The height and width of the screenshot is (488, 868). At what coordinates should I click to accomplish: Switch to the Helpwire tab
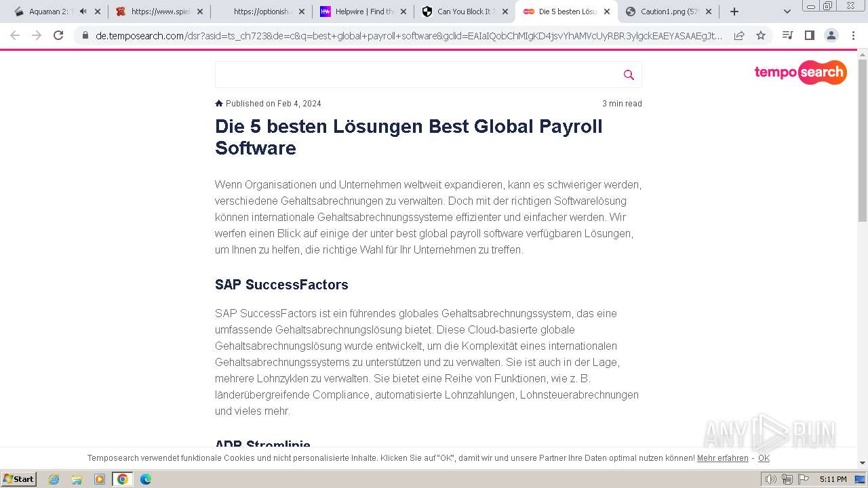coord(363,12)
